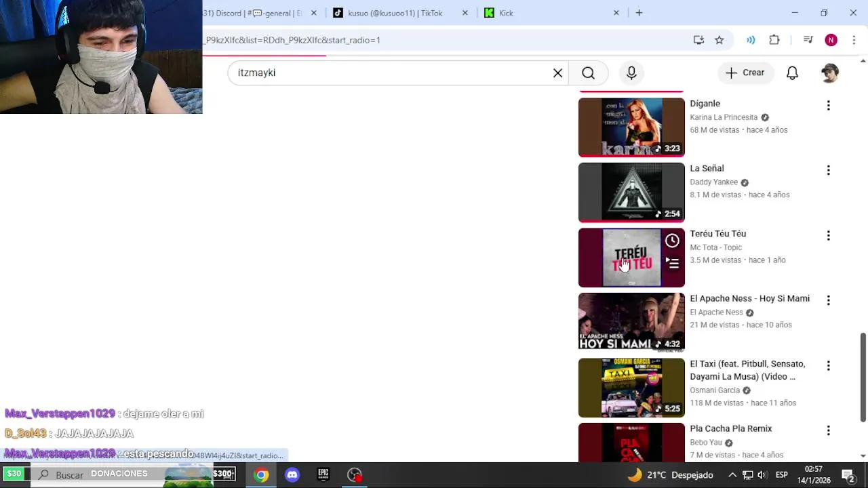Click the Pla Cacha Pla thumbnail
868x488 pixels.
click(631, 443)
